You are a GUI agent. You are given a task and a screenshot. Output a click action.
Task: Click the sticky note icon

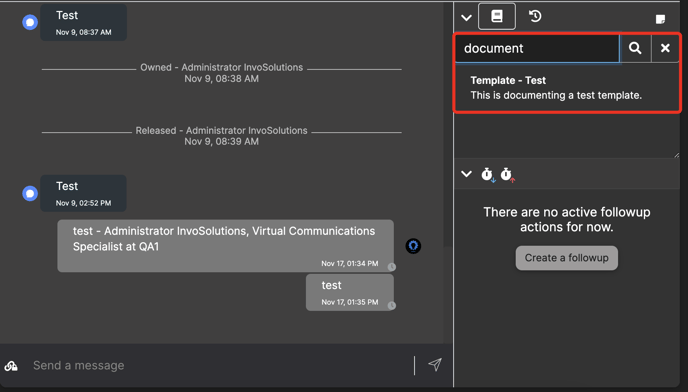pyautogui.click(x=660, y=19)
